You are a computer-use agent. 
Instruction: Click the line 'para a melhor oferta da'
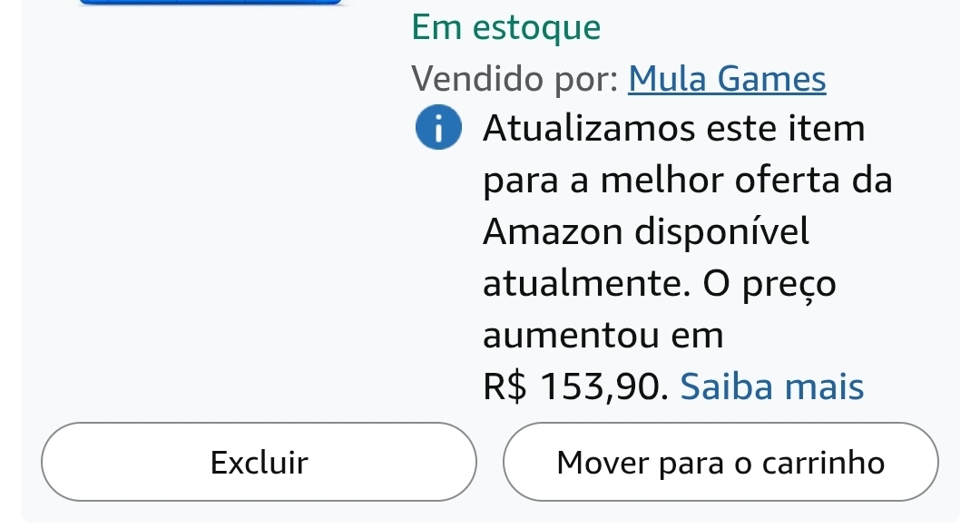(687, 180)
